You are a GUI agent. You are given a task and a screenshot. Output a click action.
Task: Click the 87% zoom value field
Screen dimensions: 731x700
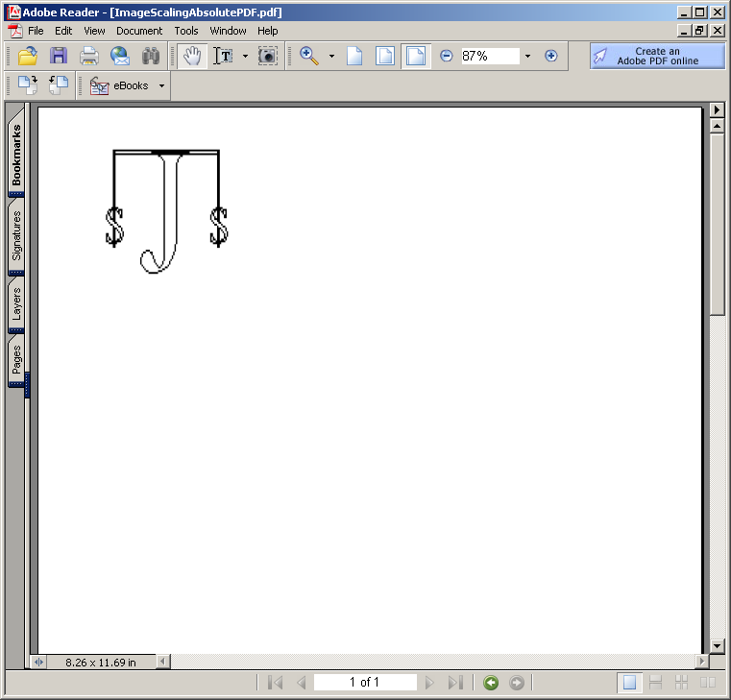point(490,56)
